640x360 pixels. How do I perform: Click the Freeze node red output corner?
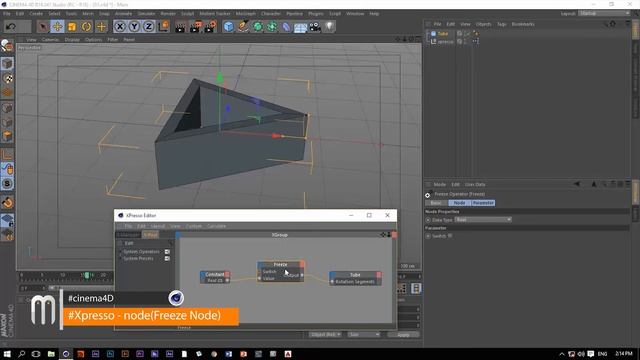(x=302, y=264)
